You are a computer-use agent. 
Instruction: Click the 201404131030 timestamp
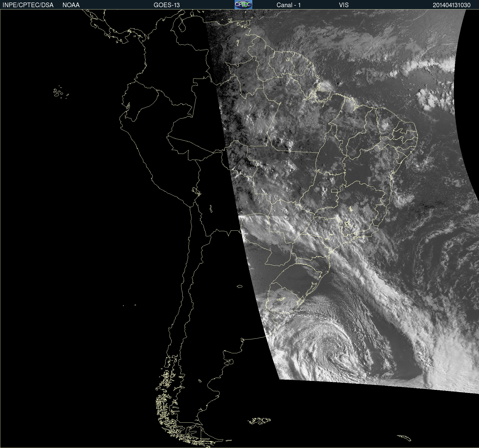[451, 5]
